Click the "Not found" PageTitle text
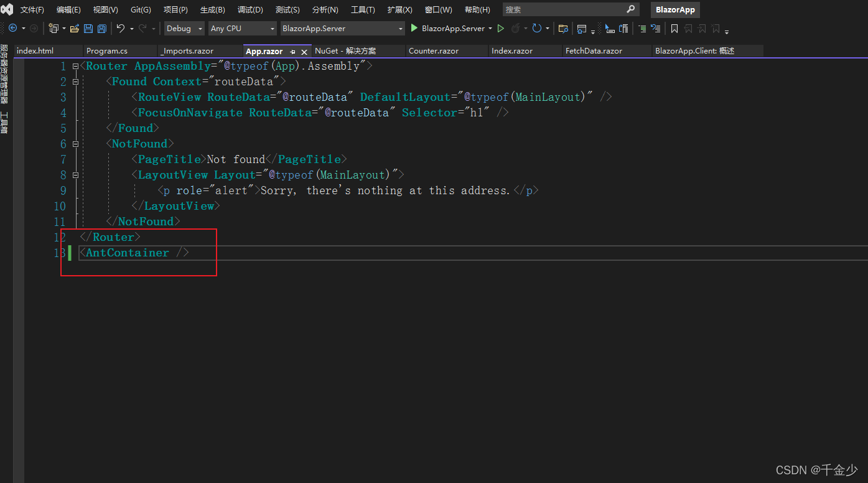 236,159
